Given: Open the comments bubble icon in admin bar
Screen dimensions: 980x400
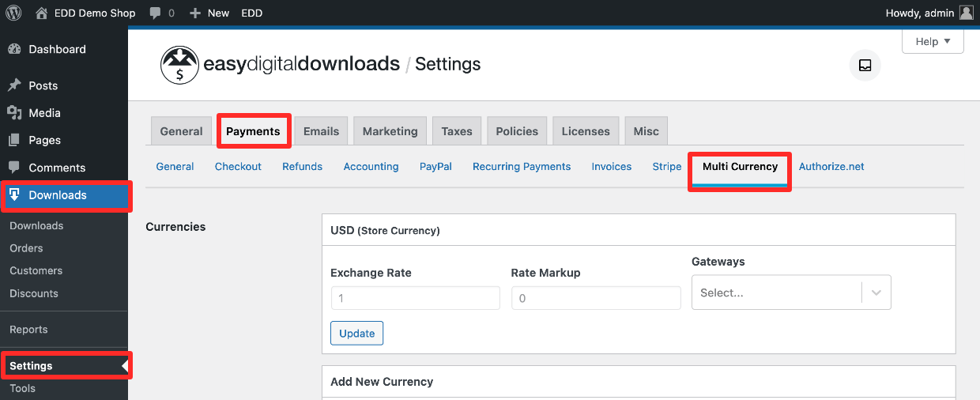Looking at the screenshot, I should point(156,13).
